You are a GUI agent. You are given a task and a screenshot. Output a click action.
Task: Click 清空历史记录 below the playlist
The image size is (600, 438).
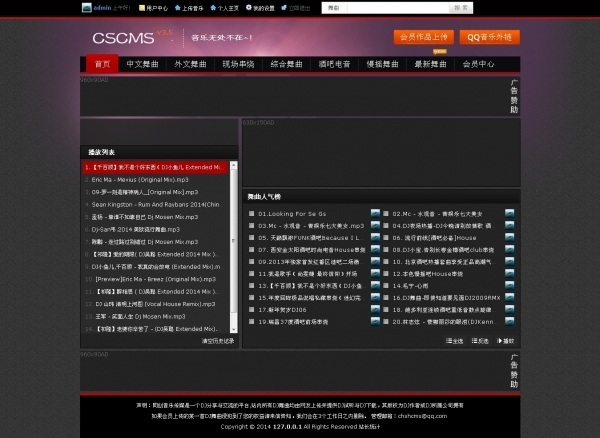pyautogui.click(x=218, y=341)
